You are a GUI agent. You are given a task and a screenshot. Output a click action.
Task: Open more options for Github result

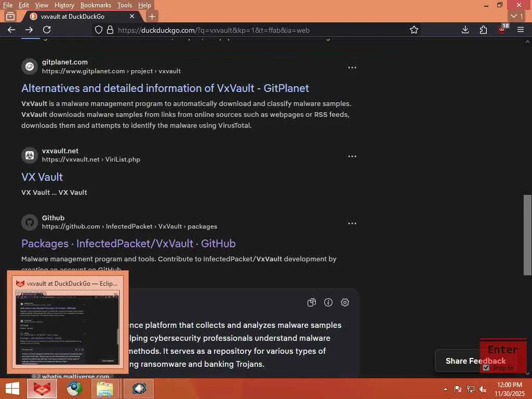[352, 223]
